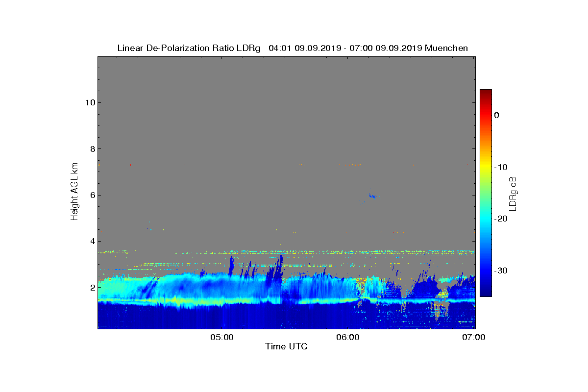588x392 pixels.
Task: Click the plot title about Linear De-Polarization Ratio
Action: [x=293, y=48]
